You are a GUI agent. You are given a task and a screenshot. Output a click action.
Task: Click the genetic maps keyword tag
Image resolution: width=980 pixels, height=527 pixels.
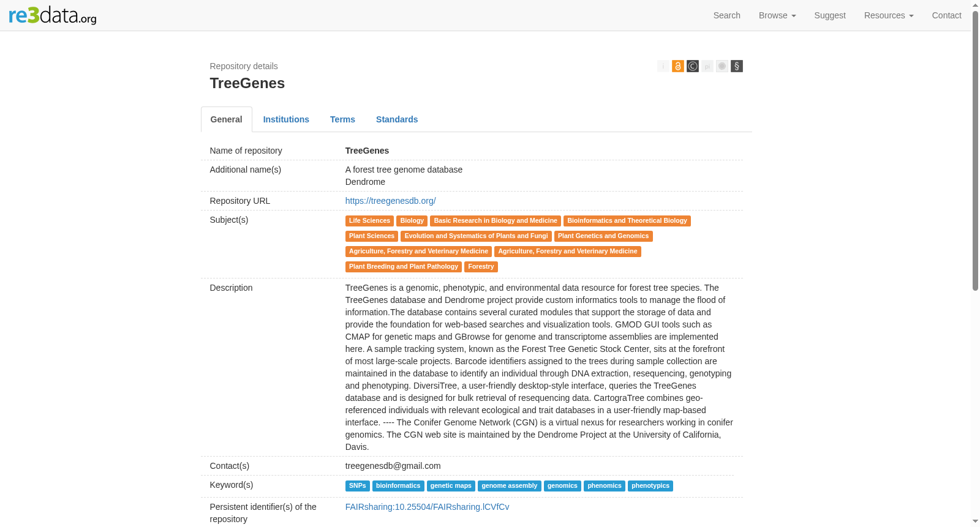451,486
